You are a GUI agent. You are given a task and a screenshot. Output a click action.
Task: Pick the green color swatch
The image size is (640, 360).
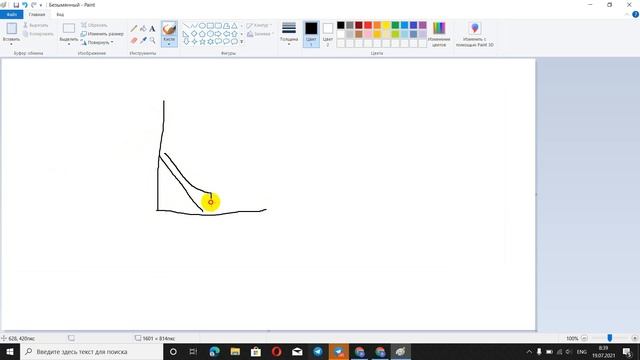pyautogui.click(x=395, y=25)
